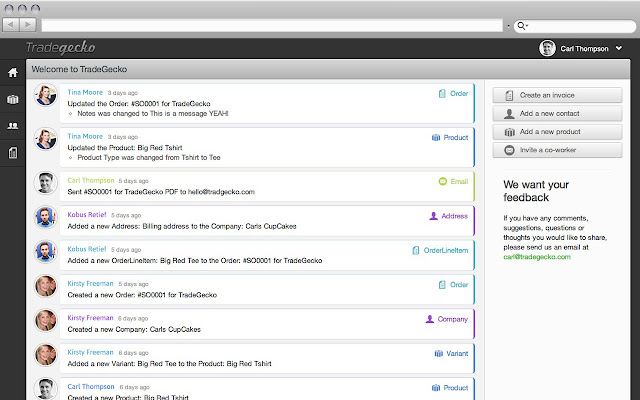
Task: Open the Orders document sidebar icon
Action: (x=13, y=153)
